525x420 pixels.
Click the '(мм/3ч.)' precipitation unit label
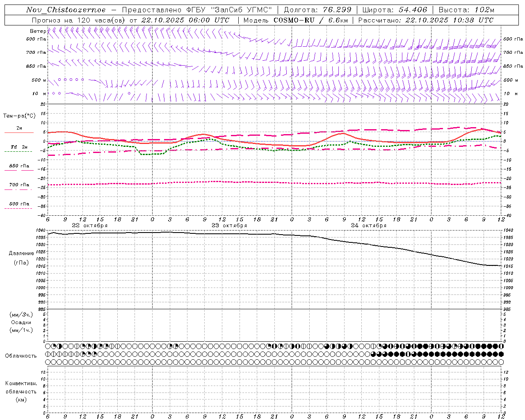(21, 315)
